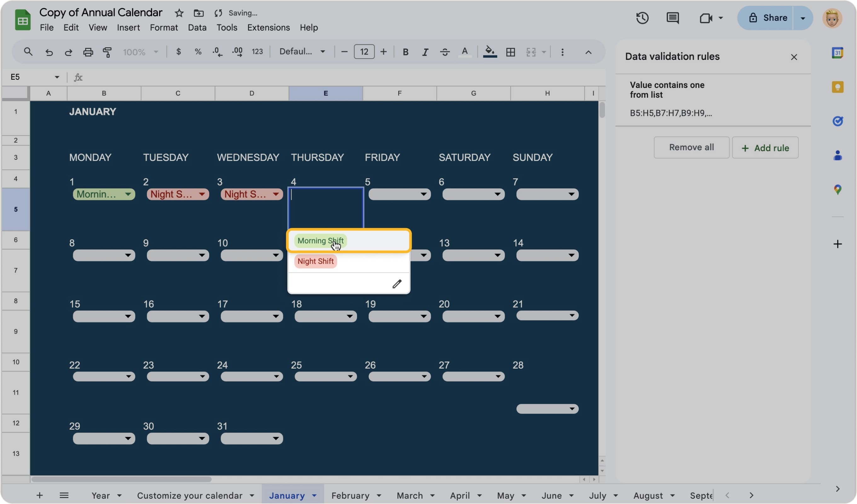This screenshot has height=504, width=857.
Task: Open the Format menu
Action: [x=164, y=27]
